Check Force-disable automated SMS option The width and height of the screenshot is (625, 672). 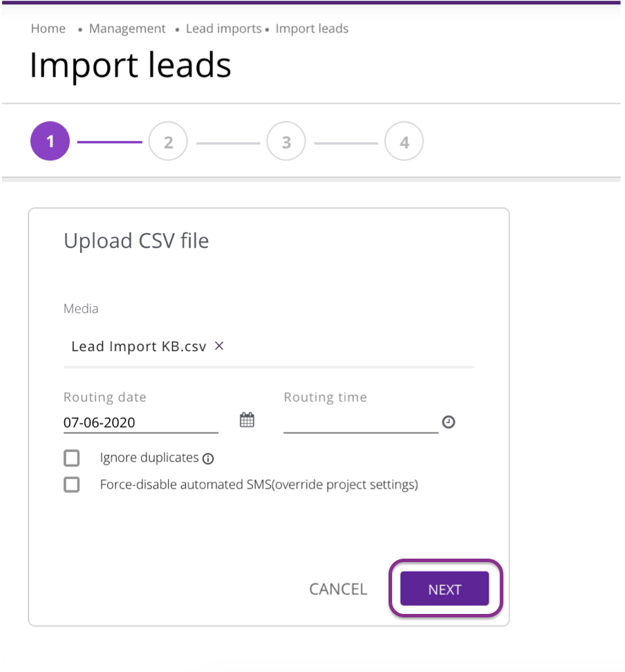pos(72,485)
